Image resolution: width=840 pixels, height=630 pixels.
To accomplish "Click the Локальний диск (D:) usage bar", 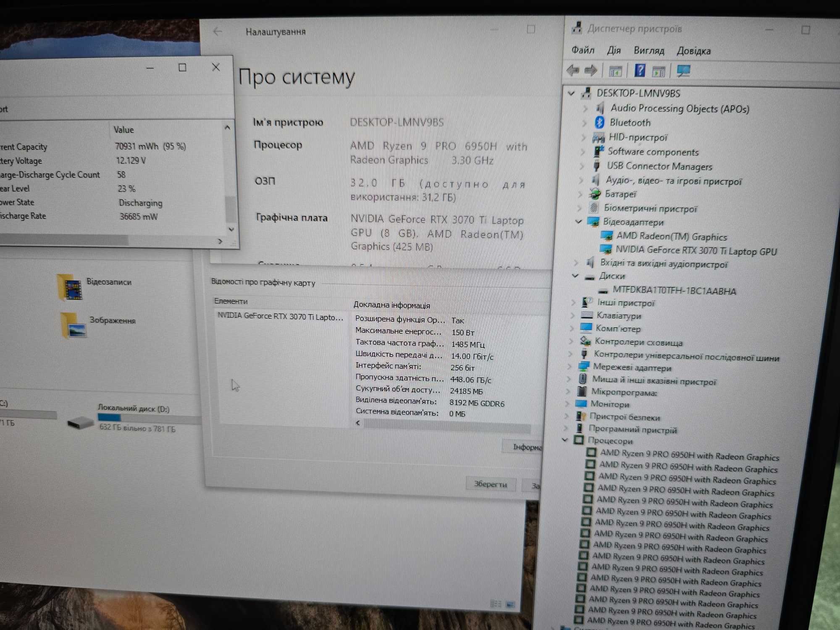I will 150,418.
